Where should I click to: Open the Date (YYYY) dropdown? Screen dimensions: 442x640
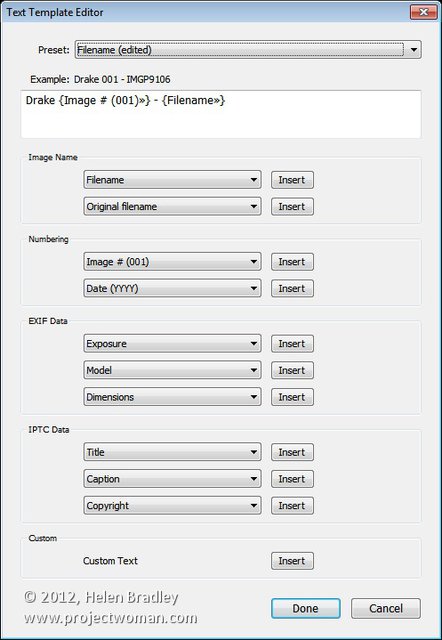(172, 289)
